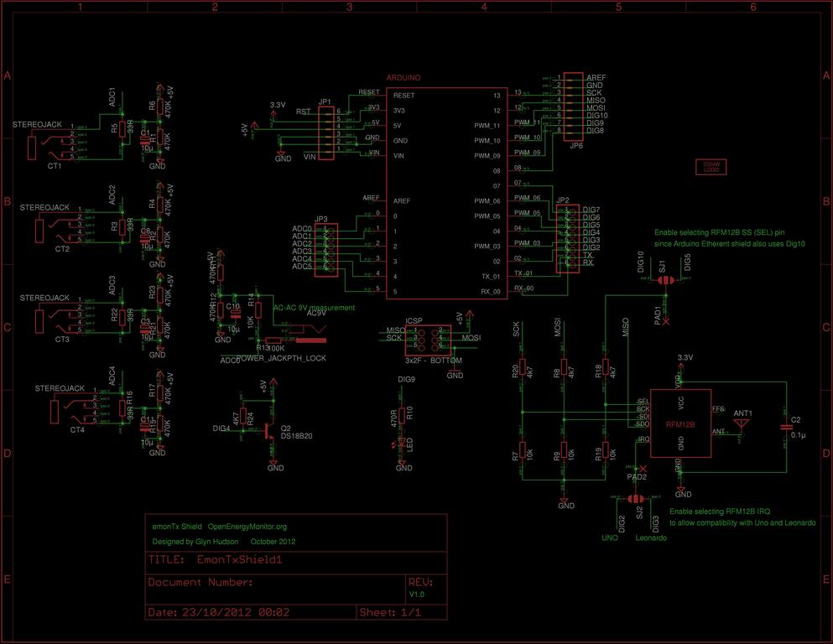Click the SJ1 solder jumper

[x=665, y=280]
